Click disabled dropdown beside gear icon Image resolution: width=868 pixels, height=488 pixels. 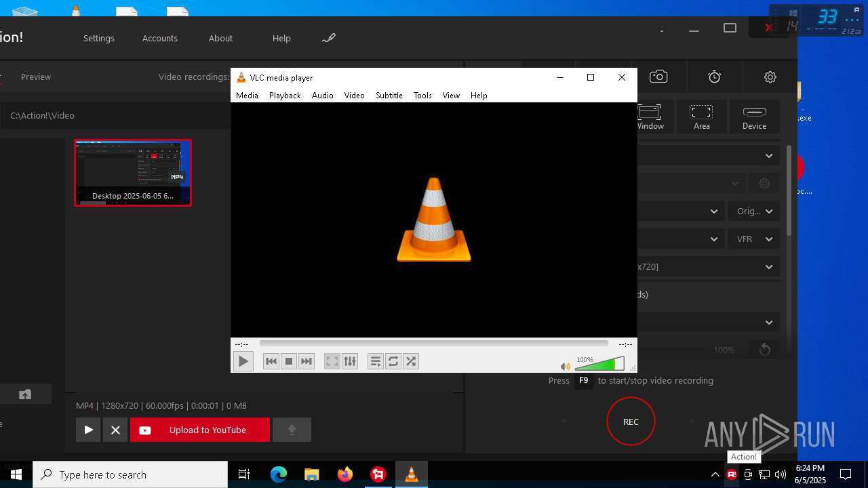[691, 183]
